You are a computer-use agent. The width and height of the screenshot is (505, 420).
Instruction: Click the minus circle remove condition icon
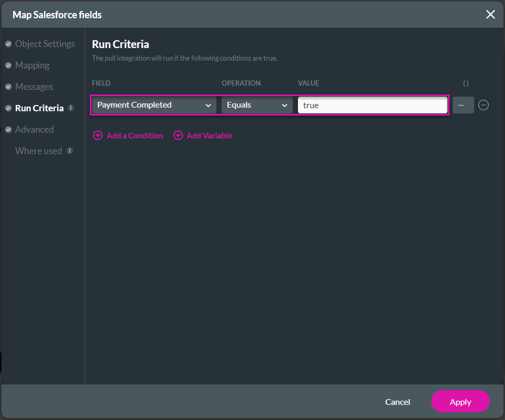(x=484, y=105)
